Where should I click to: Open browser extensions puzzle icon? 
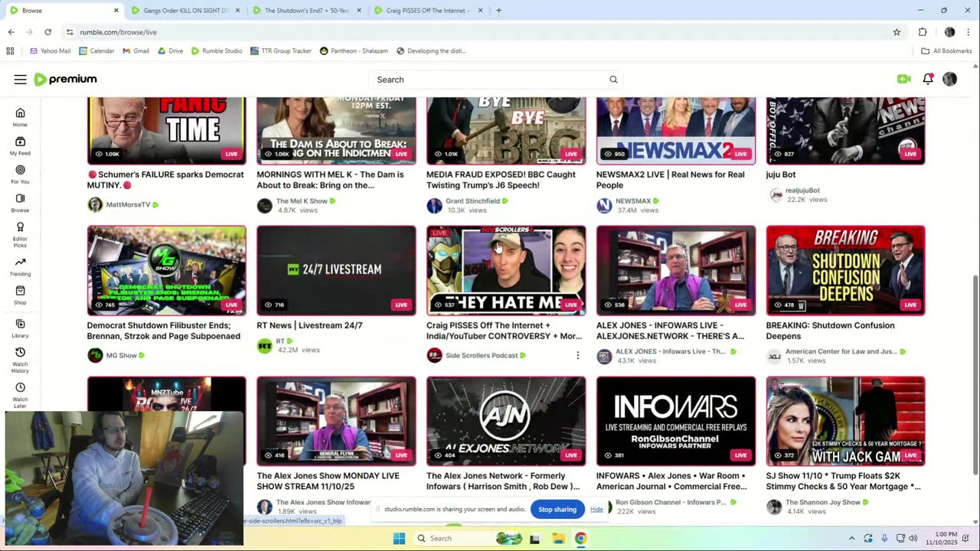(x=923, y=32)
